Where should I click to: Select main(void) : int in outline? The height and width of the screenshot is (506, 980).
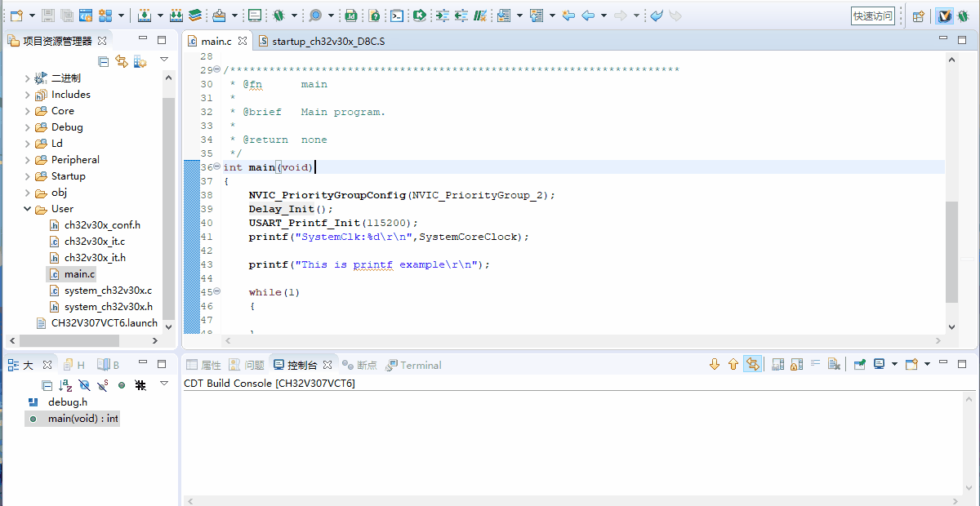point(82,419)
